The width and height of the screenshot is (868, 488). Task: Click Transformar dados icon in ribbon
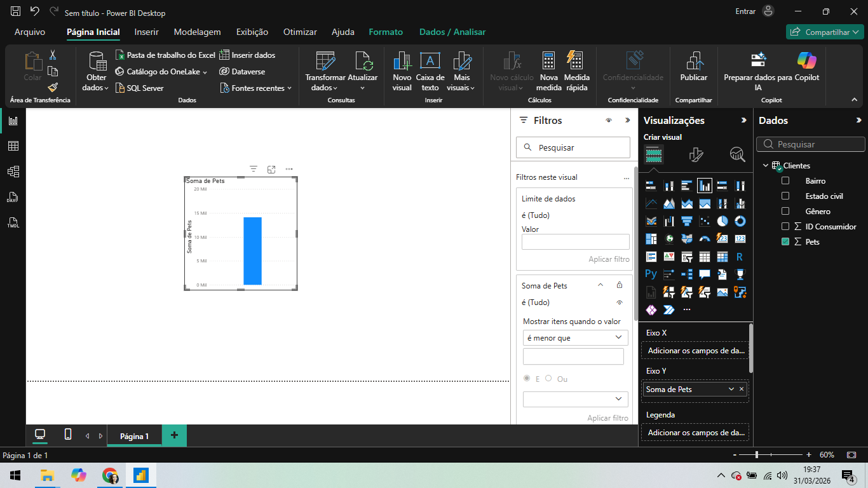point(325,62)
